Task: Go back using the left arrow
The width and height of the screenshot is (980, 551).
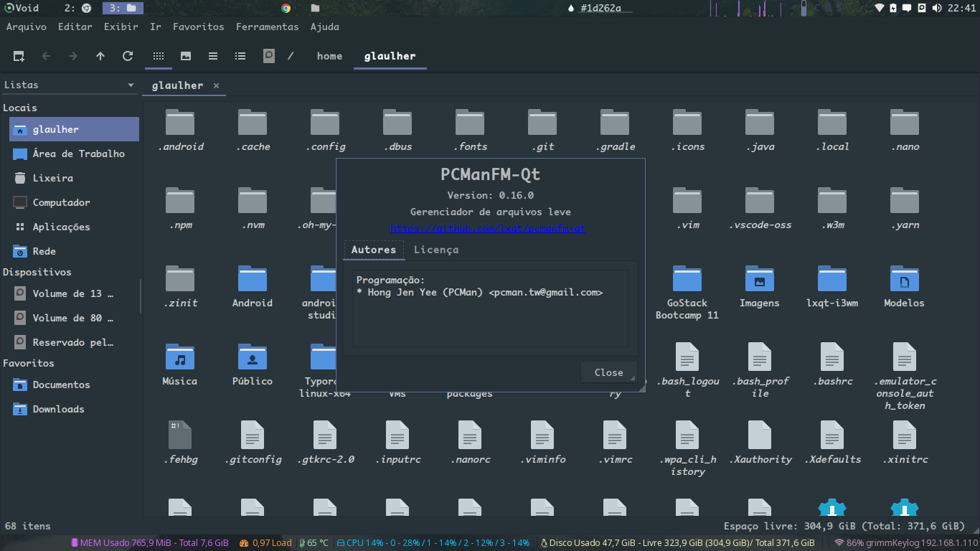Action: [x=46, y=56]
